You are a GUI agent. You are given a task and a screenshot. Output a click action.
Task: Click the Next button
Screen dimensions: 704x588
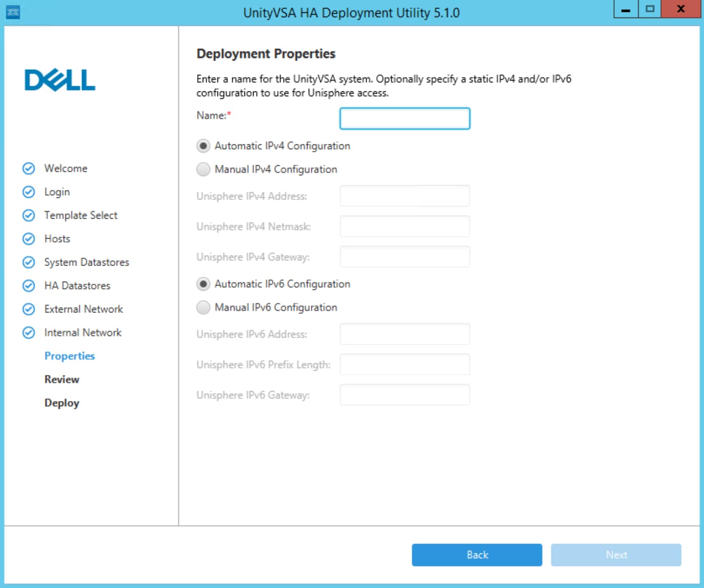pos(616,555)
